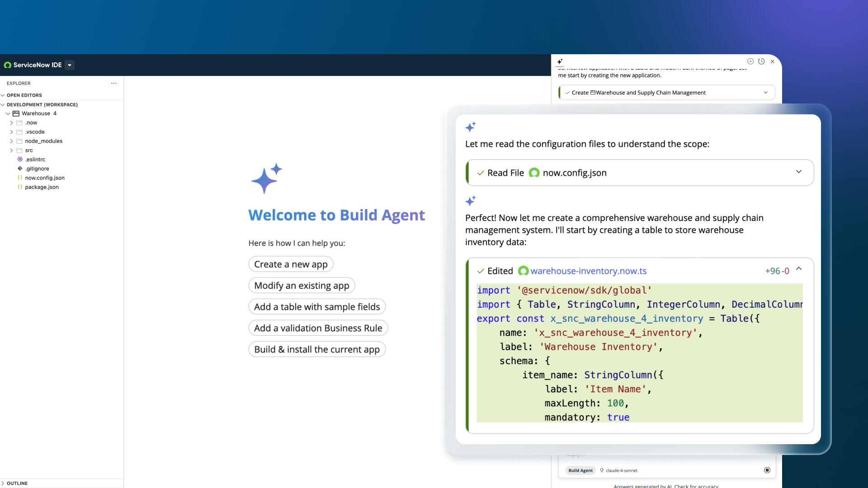Click the ServiceNow IDE logo
This screenshot has height=488, width=868.
click(x=8, y=65)
